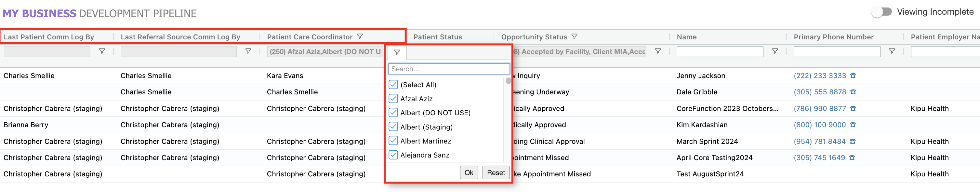Click filter icon beside Name filter input
980x192 pixels.
[x=775, y=51]
